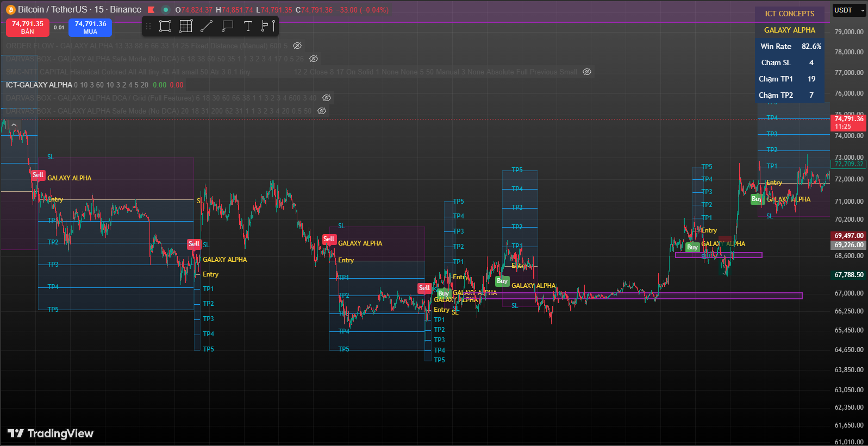Select the ICT-GALAXY ALPHA indicator legend

[39, 85]
